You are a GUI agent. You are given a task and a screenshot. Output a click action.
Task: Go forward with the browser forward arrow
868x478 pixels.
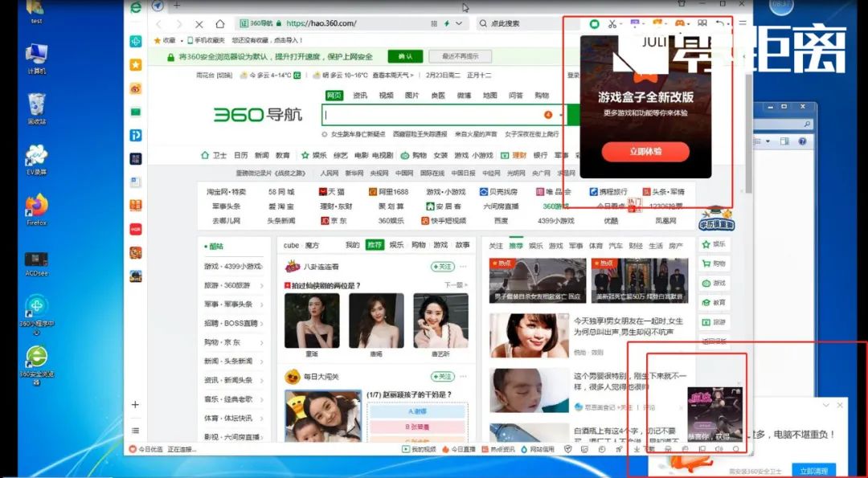coord(178,24)
